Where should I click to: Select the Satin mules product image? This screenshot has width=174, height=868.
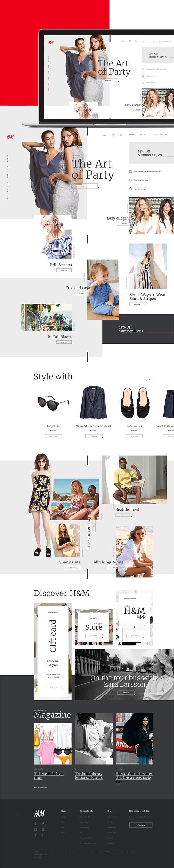coord(134,403)
